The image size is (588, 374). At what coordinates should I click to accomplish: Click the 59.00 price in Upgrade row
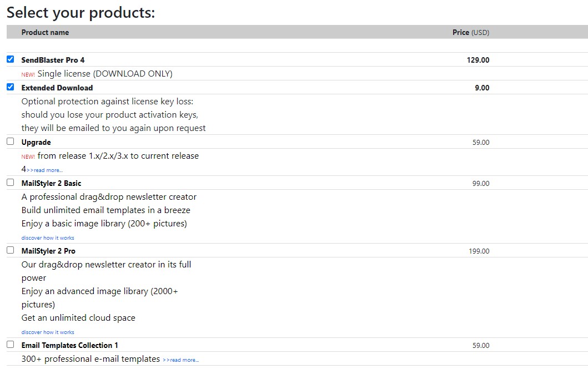click(x=481, y=143)
